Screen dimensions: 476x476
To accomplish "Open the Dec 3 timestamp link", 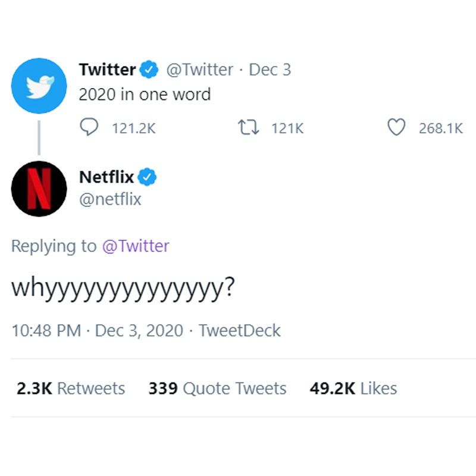I will [271, 70].
